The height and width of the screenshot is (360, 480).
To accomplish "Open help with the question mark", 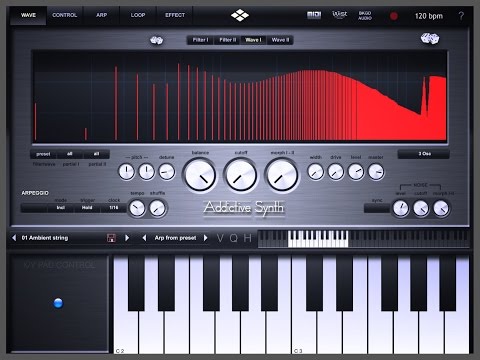I will tap(461, 16).
